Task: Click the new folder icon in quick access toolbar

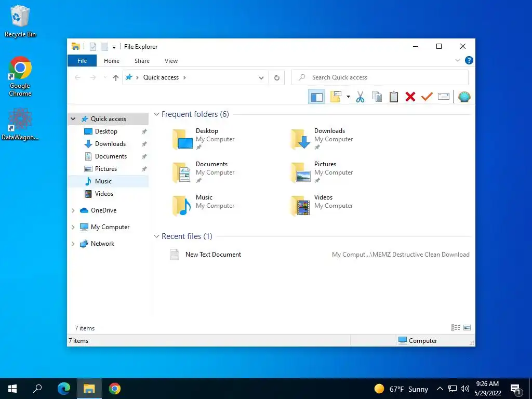Action: (104, 47)
